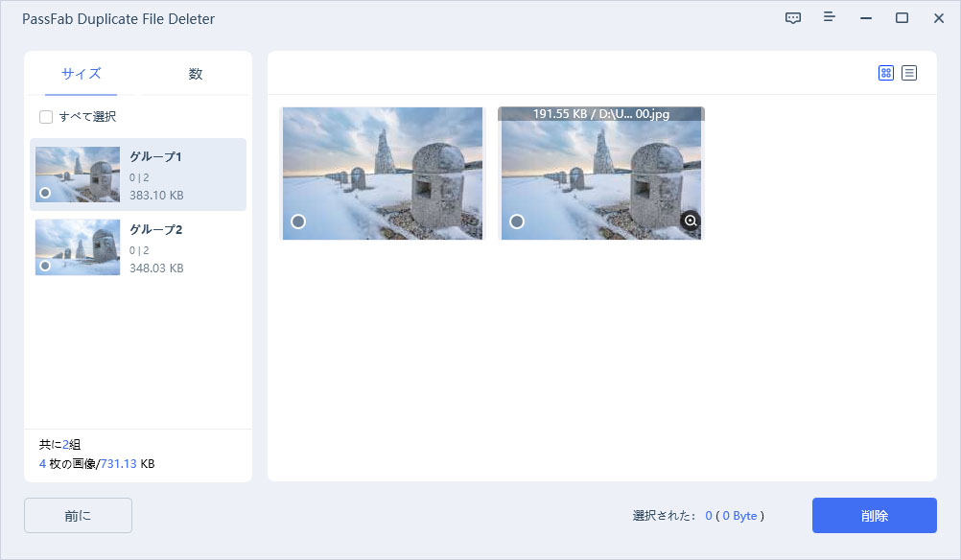The width and height of the screenshot is (961, 560).
Task: Go back with the 前に button
Action: (78, 515)
